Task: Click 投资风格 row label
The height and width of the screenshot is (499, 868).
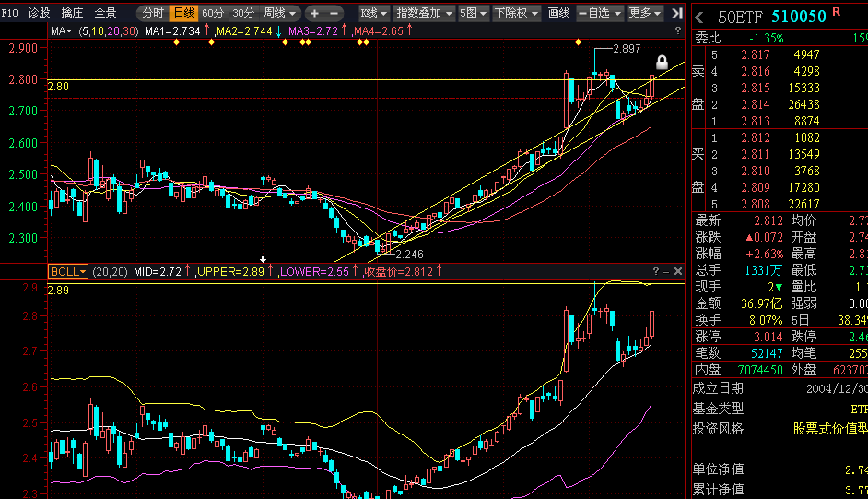Action: point(718,429)
